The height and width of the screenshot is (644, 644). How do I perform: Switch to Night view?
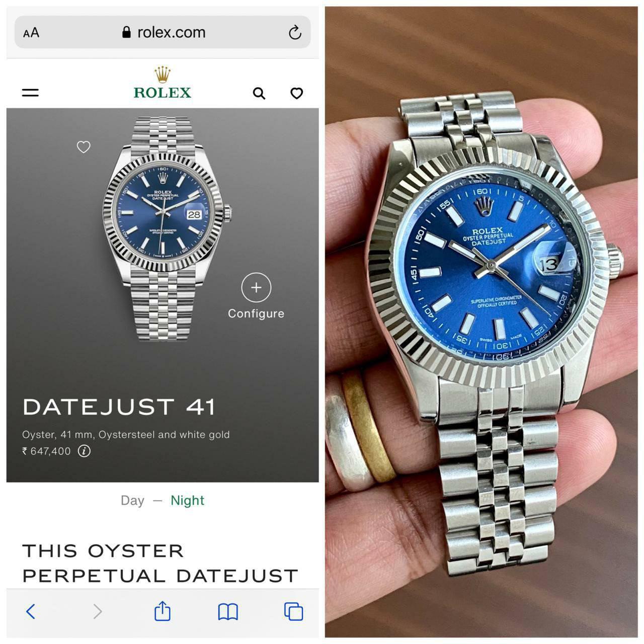187,501
